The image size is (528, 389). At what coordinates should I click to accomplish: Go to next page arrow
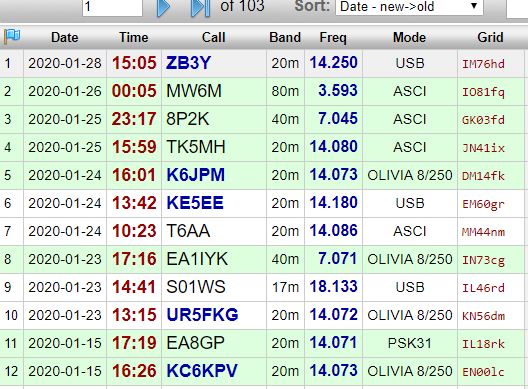click(x=163, y=7)
